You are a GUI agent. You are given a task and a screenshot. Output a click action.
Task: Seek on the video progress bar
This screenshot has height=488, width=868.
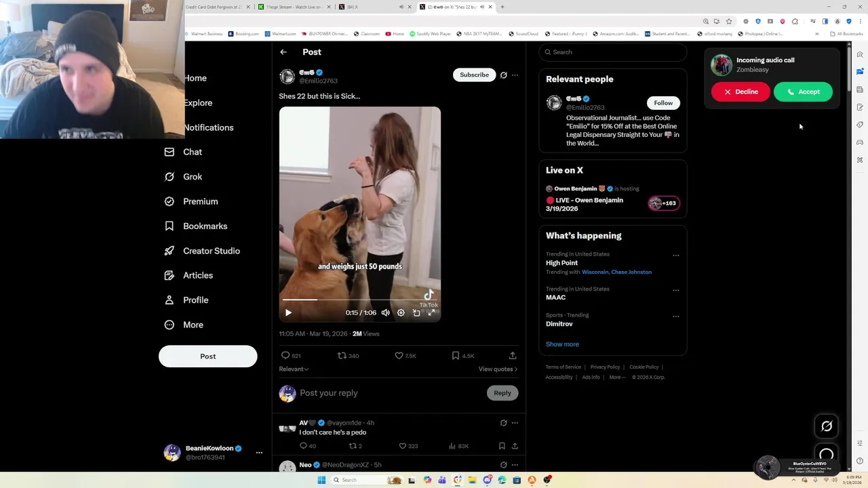[x=359, y=299]
